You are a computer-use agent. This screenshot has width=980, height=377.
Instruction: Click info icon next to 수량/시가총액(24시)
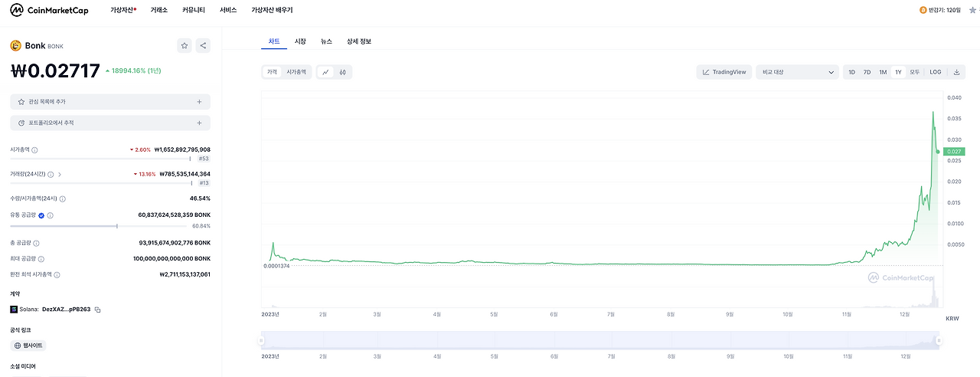pos(62,198)
